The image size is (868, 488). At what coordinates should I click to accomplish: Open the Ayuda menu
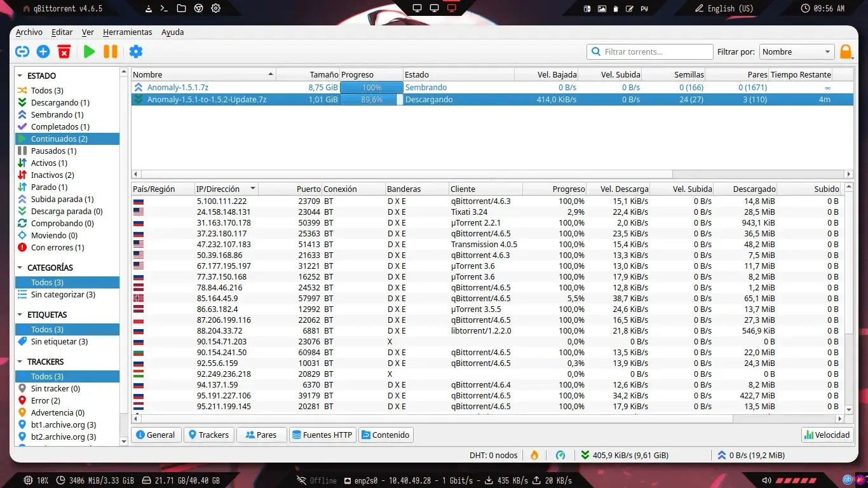click(x=173, y=32)
